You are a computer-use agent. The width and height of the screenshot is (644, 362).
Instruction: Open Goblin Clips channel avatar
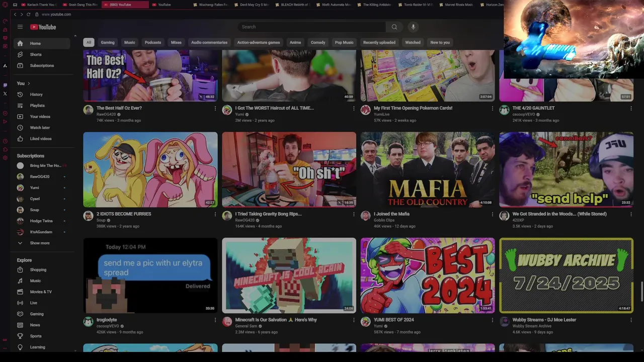[x=366, y=216]
